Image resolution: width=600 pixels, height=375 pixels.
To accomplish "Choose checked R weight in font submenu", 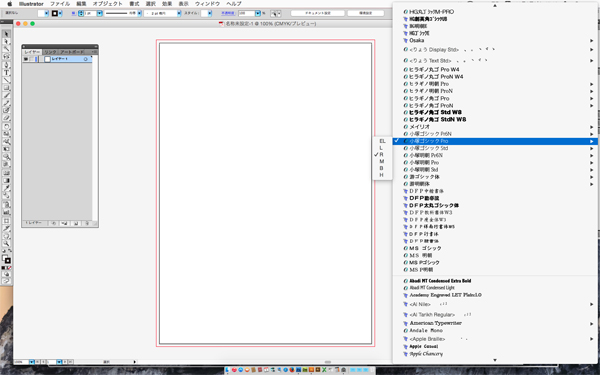I will pyautogui.click(x=382, y=155).
